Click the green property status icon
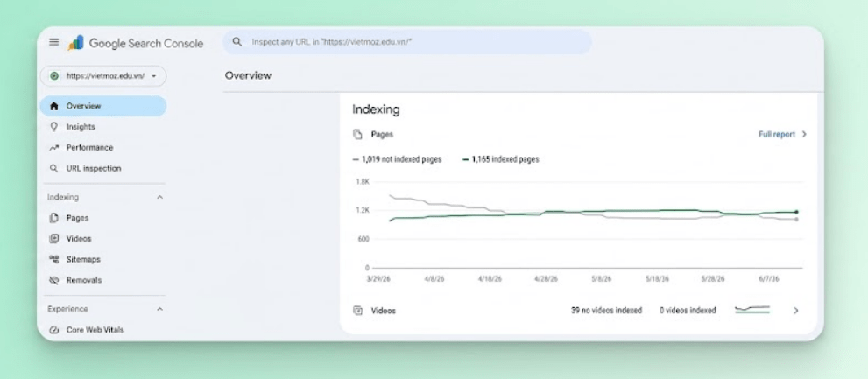Screen dimensions: 868x379 coord(54,76)
